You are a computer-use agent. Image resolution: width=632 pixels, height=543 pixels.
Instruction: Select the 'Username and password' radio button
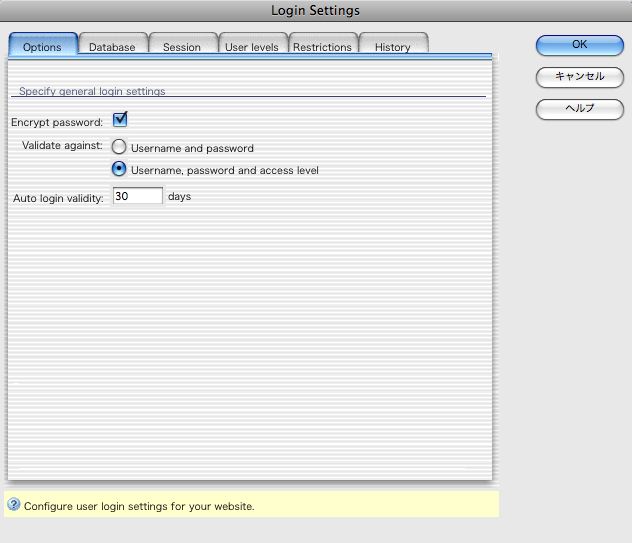coord(119,148)
